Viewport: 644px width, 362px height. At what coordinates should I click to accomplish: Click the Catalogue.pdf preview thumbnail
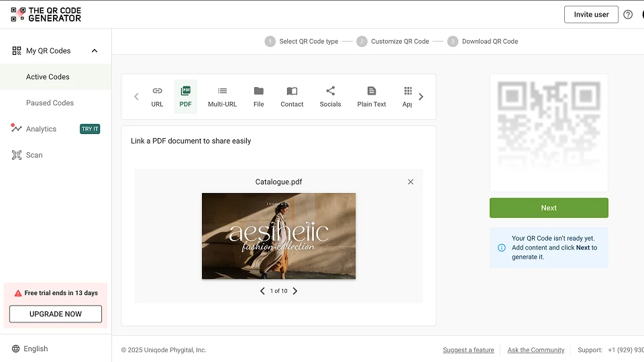click(x=278, y=236)
